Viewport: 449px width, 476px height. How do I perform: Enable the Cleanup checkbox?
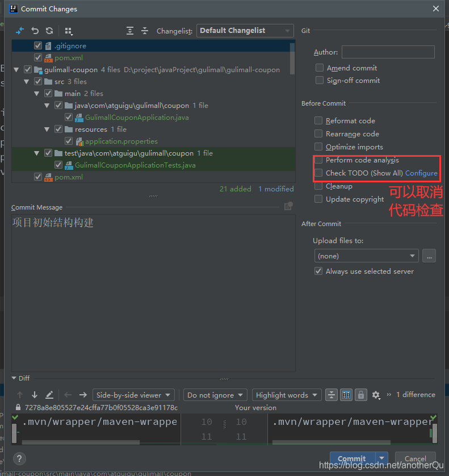coord(318,186)
